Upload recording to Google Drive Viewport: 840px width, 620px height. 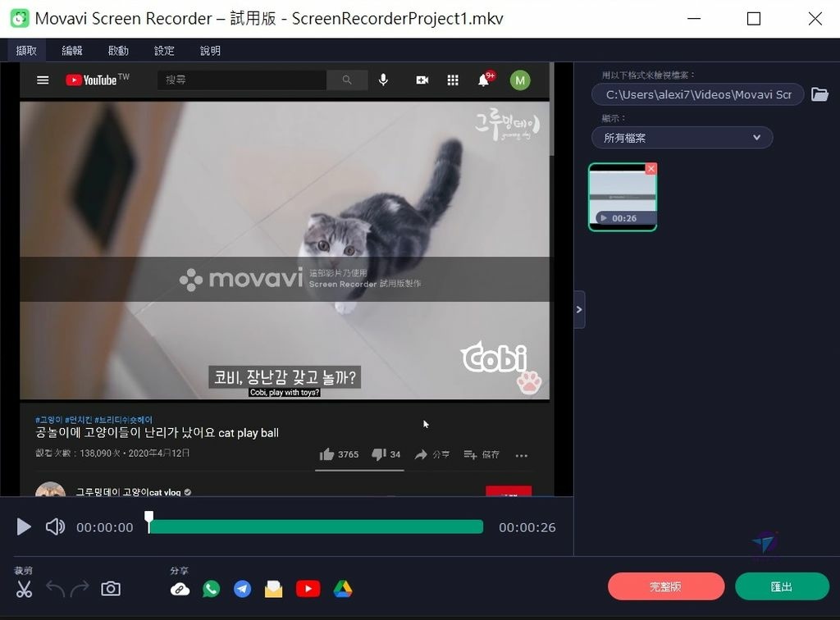(x=343, y=589)
